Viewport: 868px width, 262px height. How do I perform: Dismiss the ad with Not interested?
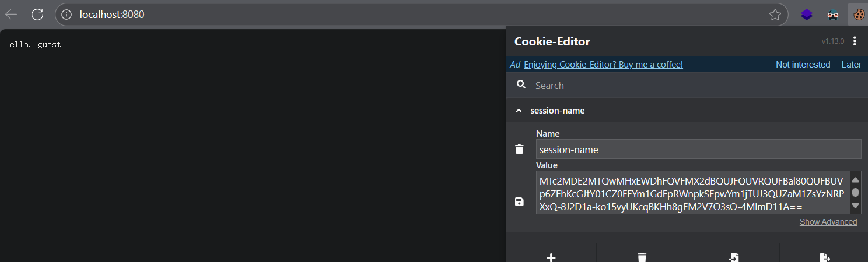803,65
